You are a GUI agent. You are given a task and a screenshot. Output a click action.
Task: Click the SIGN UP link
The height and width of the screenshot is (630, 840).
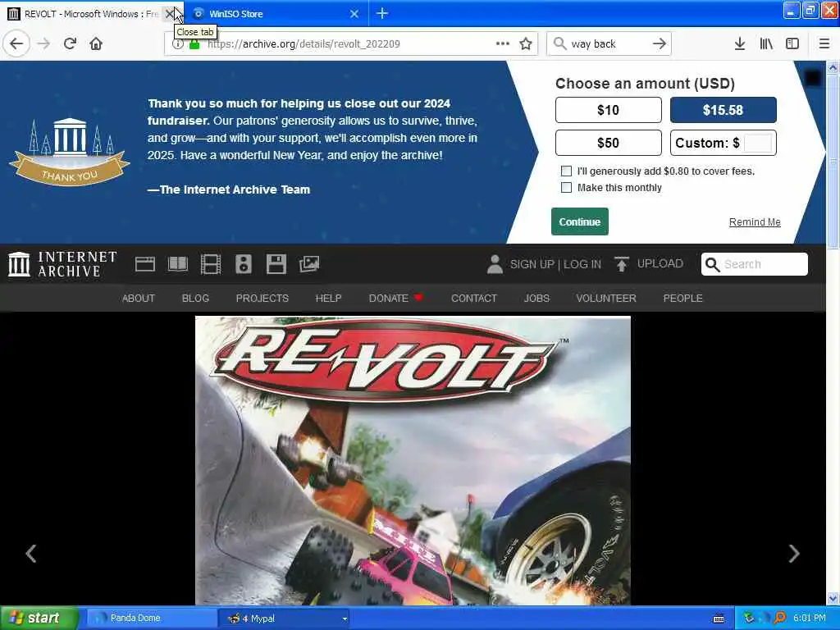point(532,264)
